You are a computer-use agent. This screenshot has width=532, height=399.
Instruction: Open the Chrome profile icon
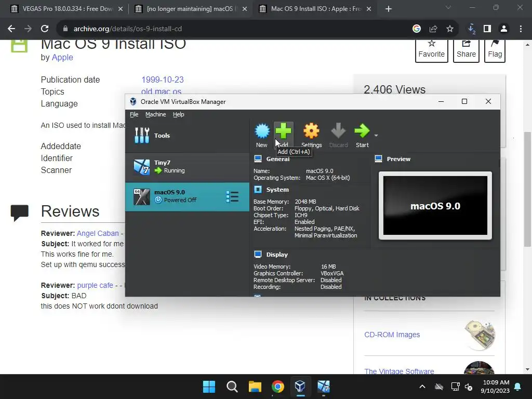[x=504, y=29]
